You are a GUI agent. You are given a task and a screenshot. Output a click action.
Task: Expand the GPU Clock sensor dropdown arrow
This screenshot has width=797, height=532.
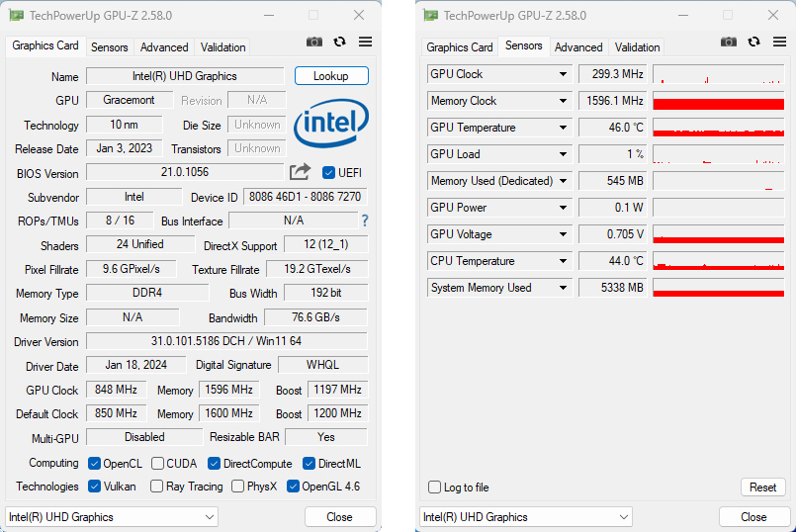coord(563,74)
